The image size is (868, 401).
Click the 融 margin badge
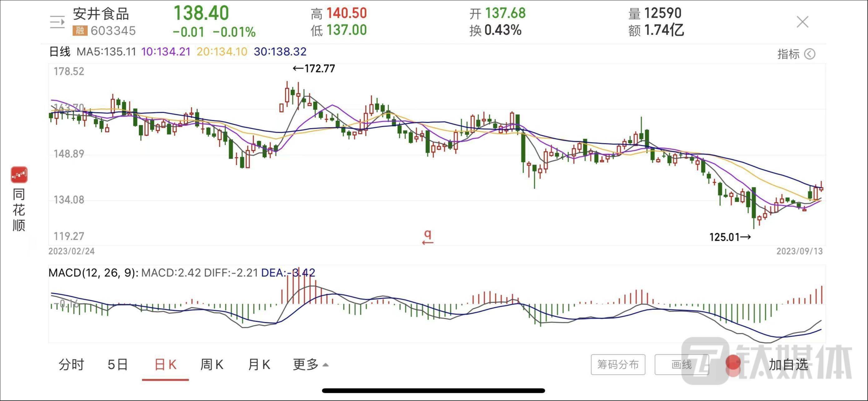click(x=80, y=31)
